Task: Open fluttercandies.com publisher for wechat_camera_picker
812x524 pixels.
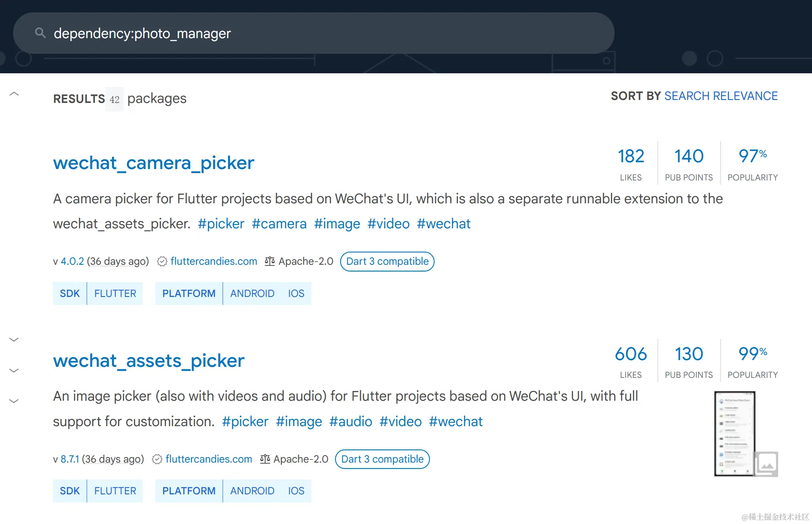Action: click(214, 261)
